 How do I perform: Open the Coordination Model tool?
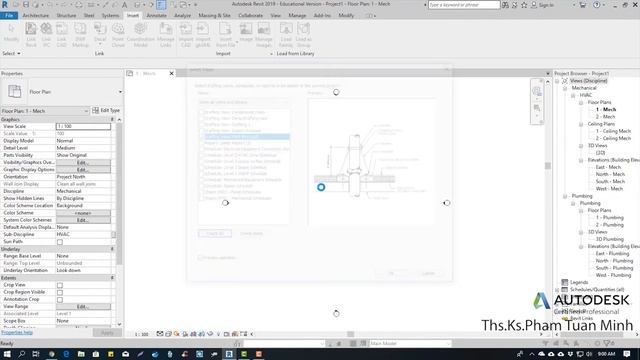click(x=140, y=35)
